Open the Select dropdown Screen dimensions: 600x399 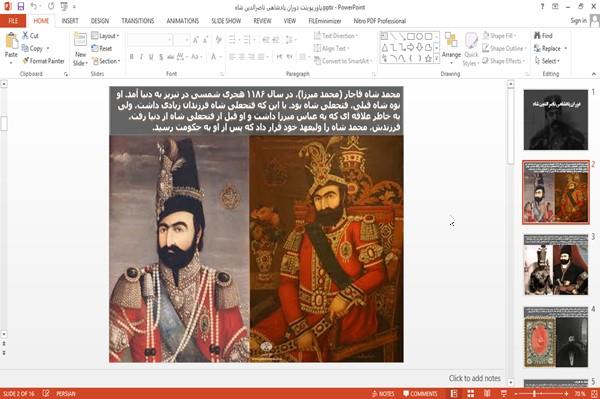pyautogui.click(x=547, y=61)
